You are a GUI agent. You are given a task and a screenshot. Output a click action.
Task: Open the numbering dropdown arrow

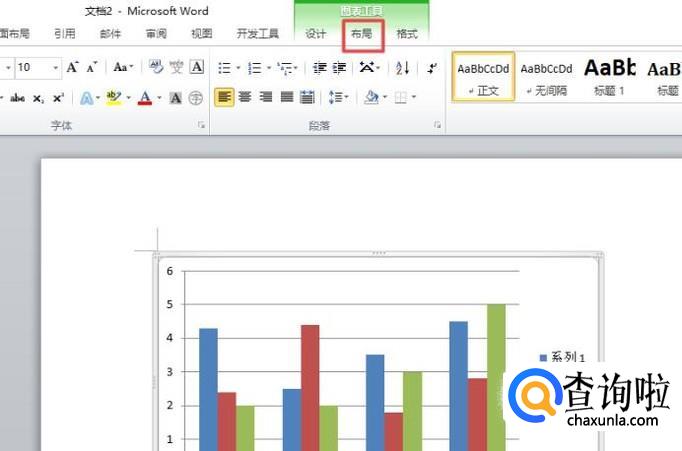269,68
